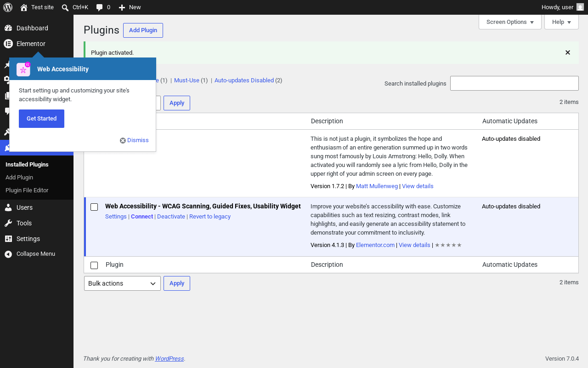
Task: Click the Add Plugin button beside Plugins heading
Action: [x=143, y=30]
